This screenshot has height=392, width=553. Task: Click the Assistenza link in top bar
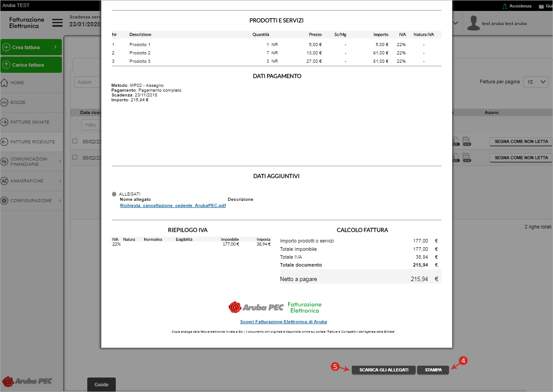tap(520, 6)
